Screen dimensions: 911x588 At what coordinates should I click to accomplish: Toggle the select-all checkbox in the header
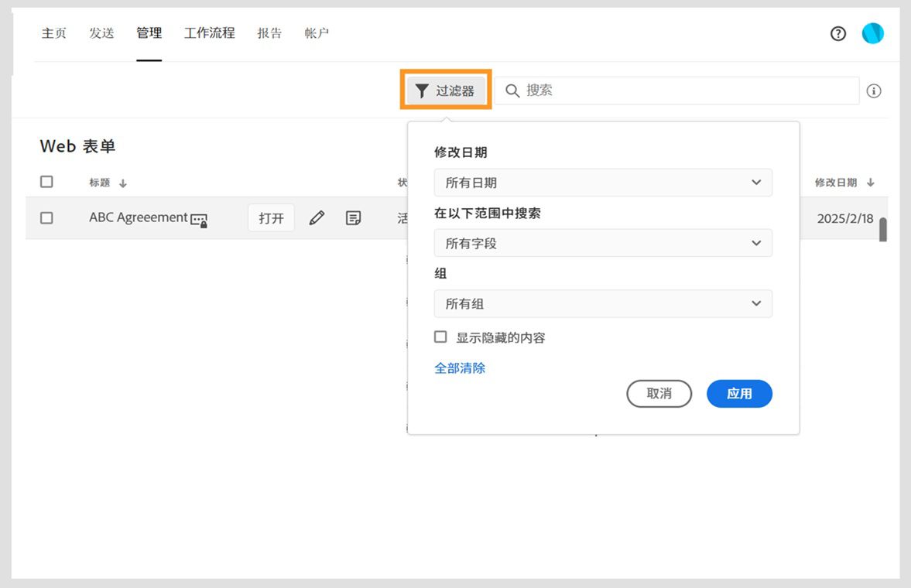tap(46, 181)
